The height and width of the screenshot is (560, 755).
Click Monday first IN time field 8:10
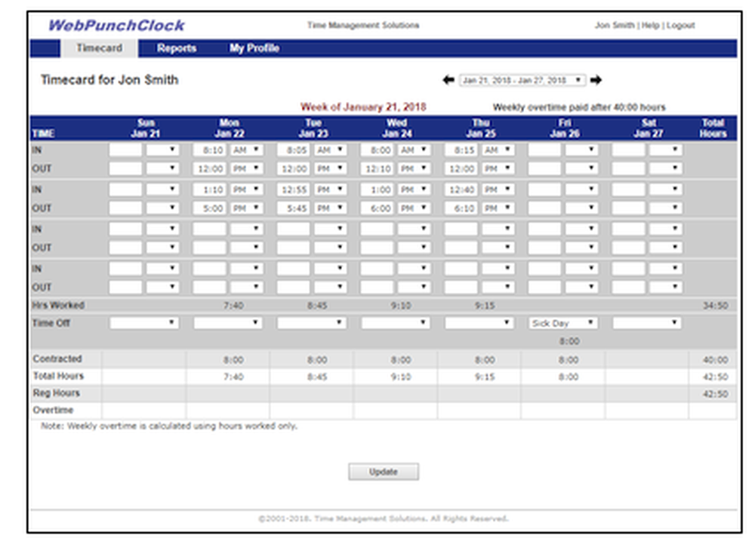(x=209, y=150)
